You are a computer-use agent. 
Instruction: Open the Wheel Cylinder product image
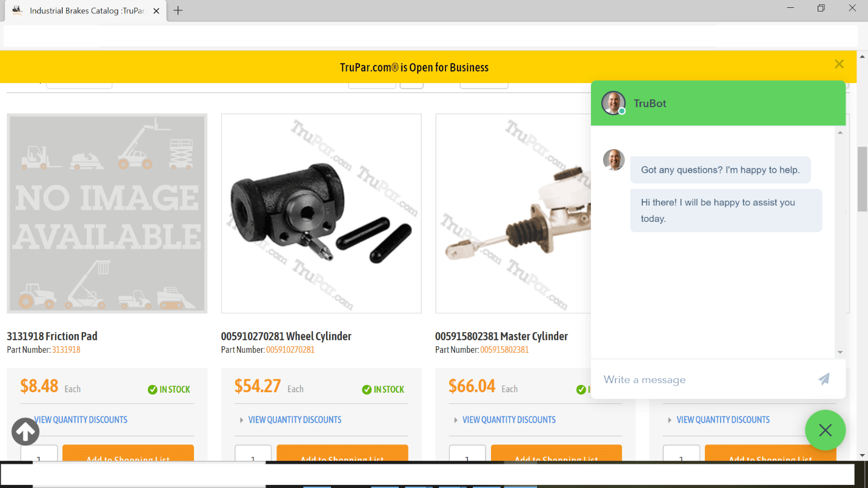321,213
